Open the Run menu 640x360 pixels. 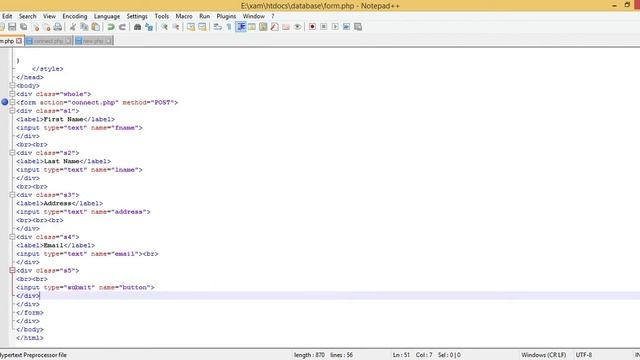(x=204, y=16)
